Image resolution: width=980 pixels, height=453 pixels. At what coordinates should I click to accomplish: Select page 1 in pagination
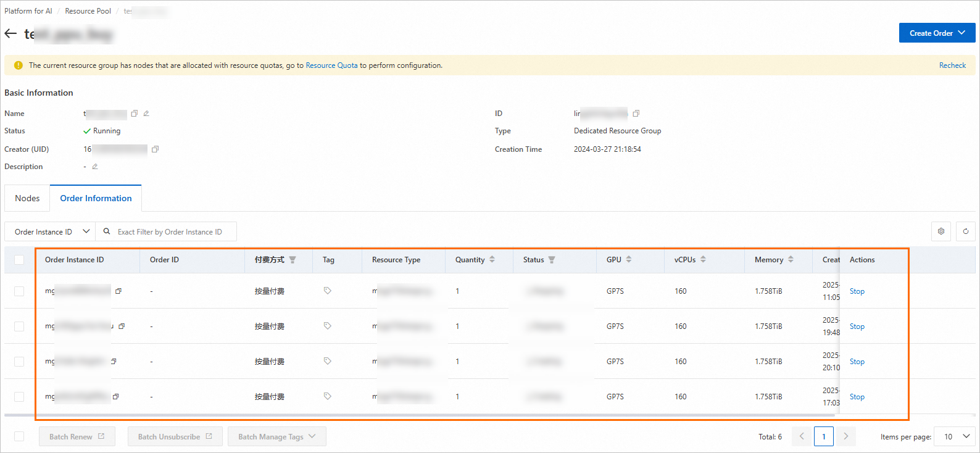(824, 436)
